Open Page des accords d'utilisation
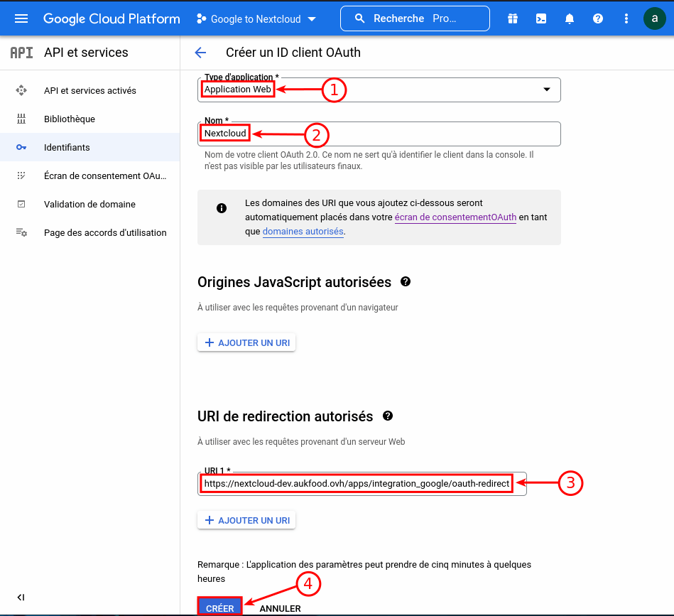 [x=89, y=232]
